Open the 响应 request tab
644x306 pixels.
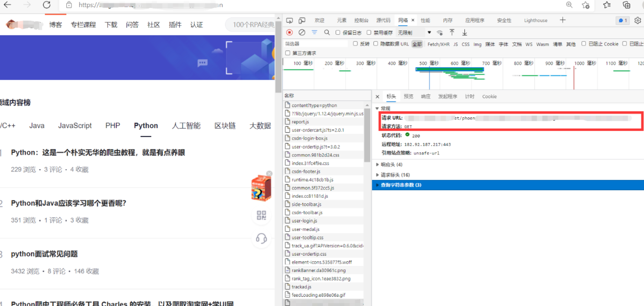[x=426, y=97]
